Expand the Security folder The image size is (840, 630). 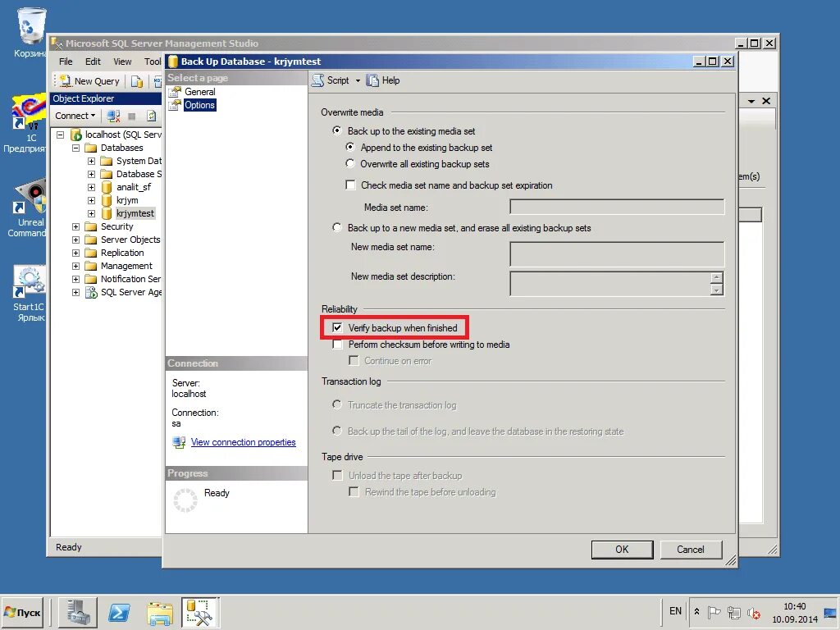75,226
